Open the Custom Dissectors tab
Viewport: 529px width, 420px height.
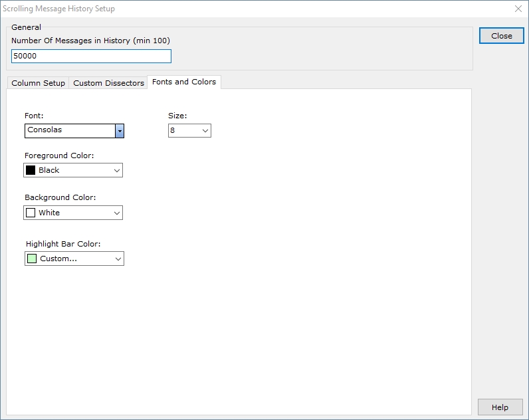pos(108,83)
